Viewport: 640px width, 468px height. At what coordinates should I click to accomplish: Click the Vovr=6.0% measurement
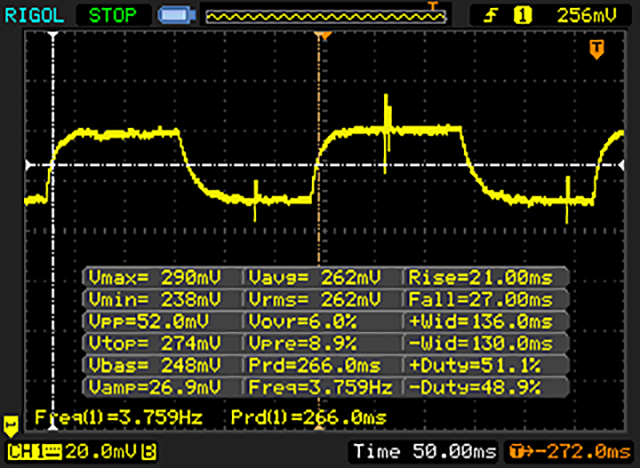click(302, 322)
